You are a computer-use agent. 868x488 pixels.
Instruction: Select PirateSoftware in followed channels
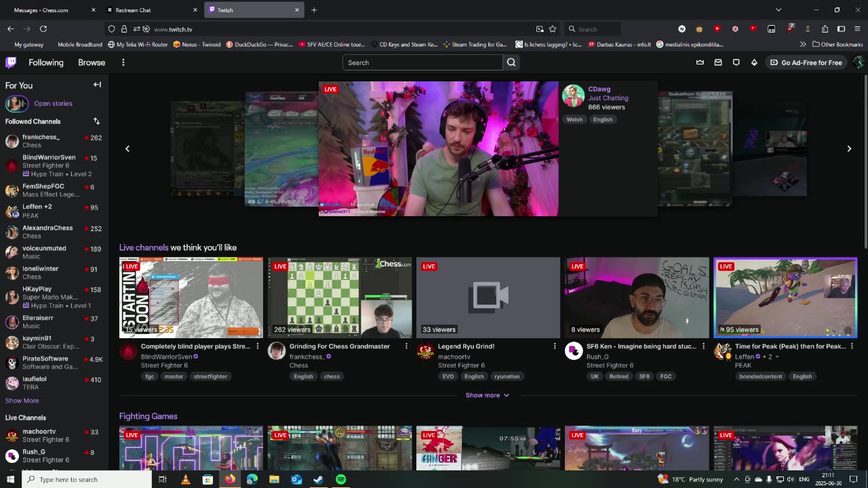[54, 363]
